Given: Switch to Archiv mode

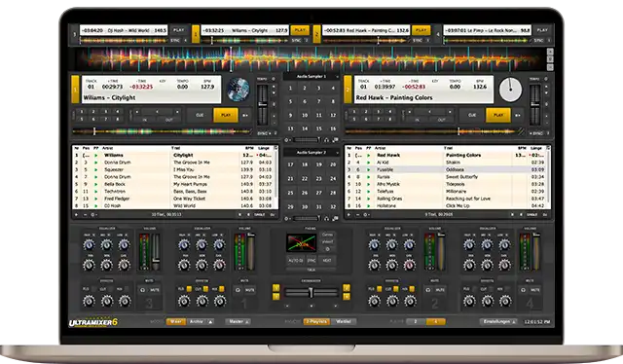Looking at the screenshot, I should [197, 321].
